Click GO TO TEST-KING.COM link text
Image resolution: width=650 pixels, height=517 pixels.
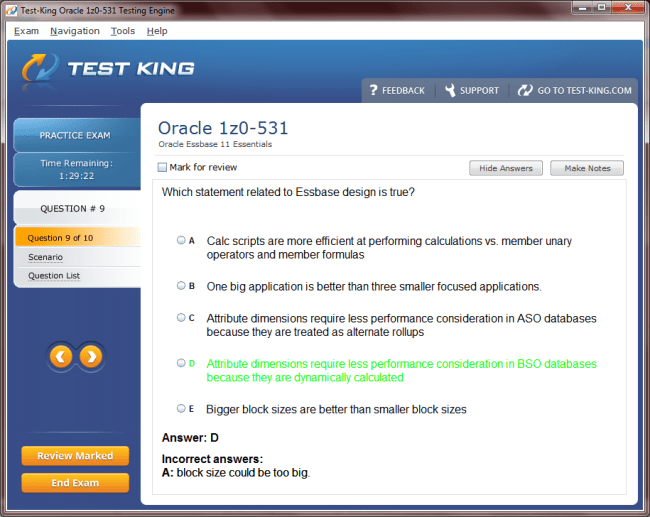[x=585, y=90]
